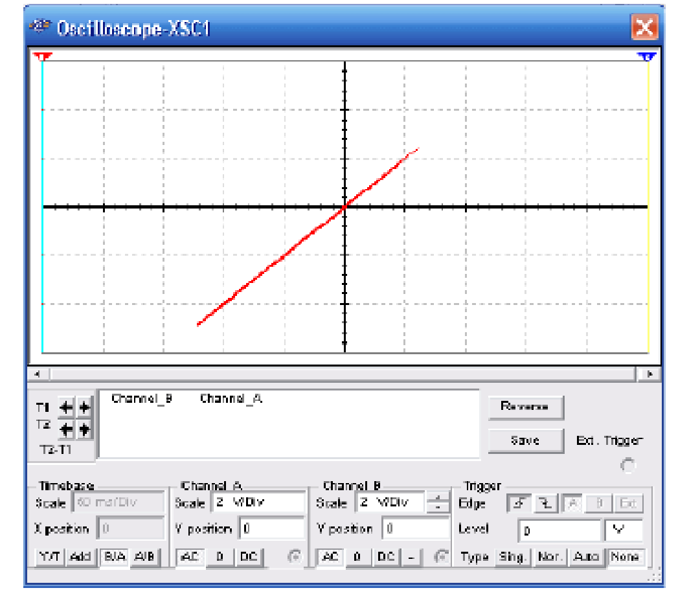Move cursor T1 right with arrow
Image resolution: width=700 pixels, height=599 pixels.
84,408
